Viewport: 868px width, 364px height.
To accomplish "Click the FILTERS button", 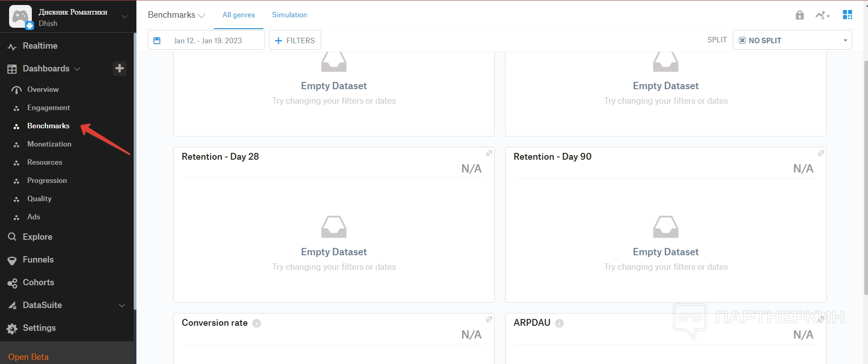I will pyautogui.click(x=295, y=40).
